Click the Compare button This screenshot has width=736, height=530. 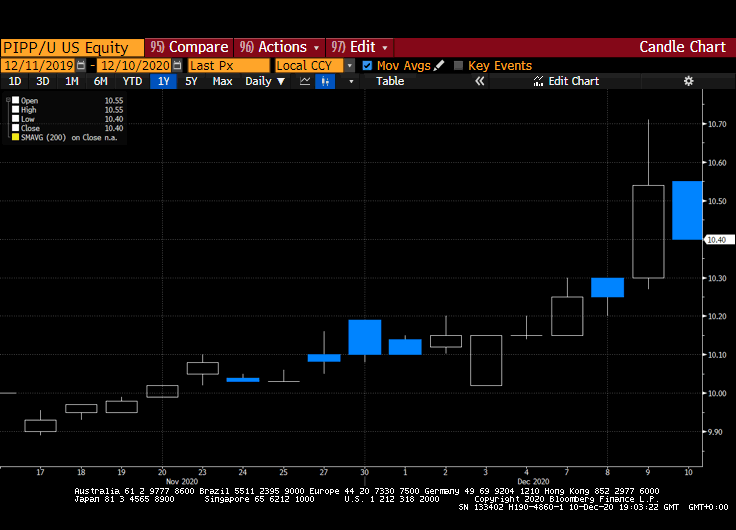[x=189, y=47]
